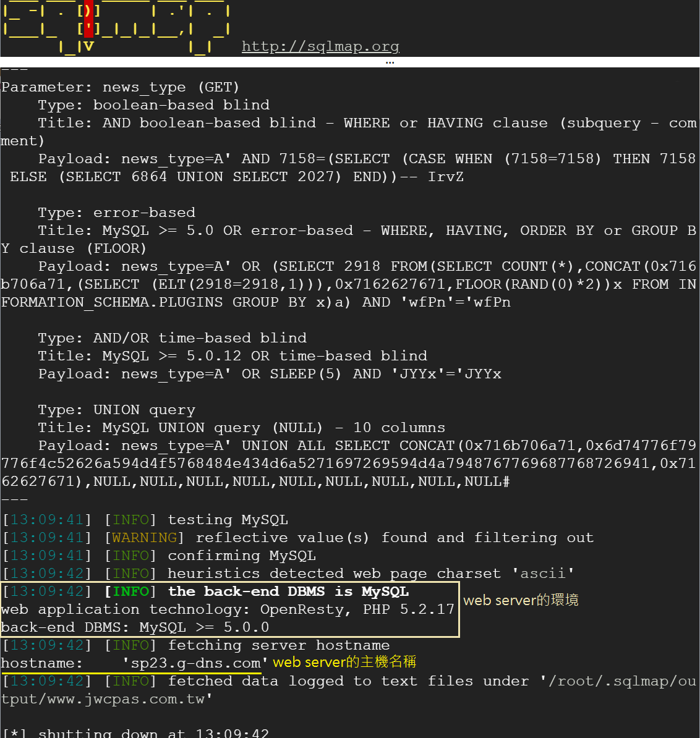Click the 'confirming MySQL' log line
This screenshot has height=738, width=700.
[160, 556]
